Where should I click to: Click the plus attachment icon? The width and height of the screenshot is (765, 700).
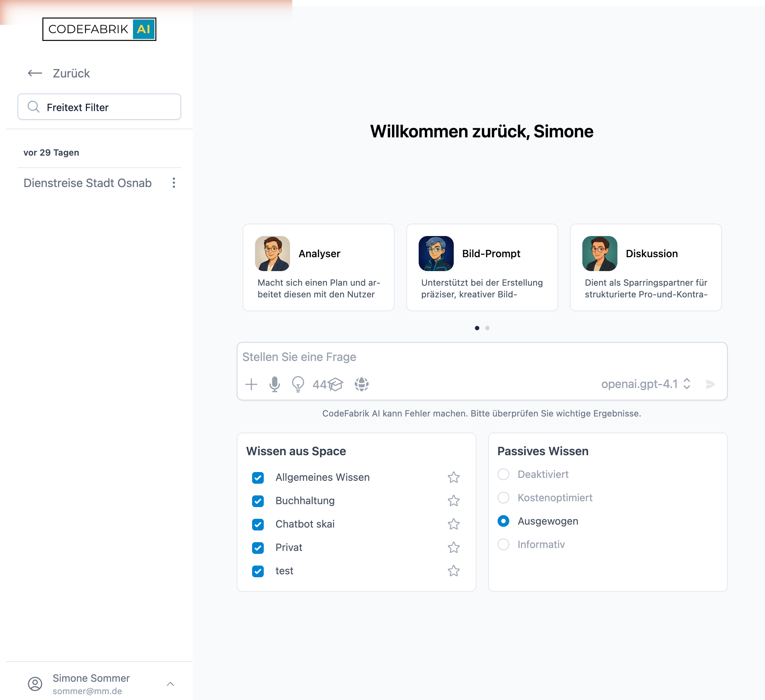coord(251,384)
